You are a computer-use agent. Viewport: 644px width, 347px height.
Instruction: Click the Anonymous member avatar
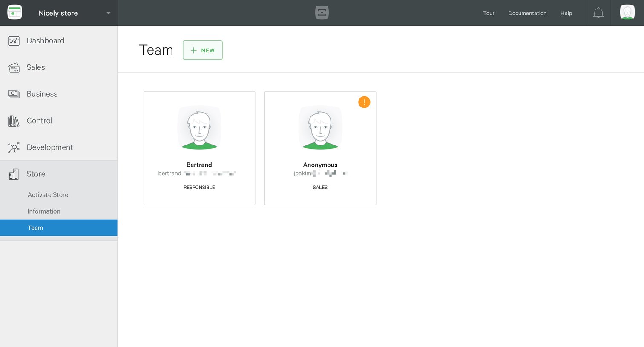click(x=320, y=127)
